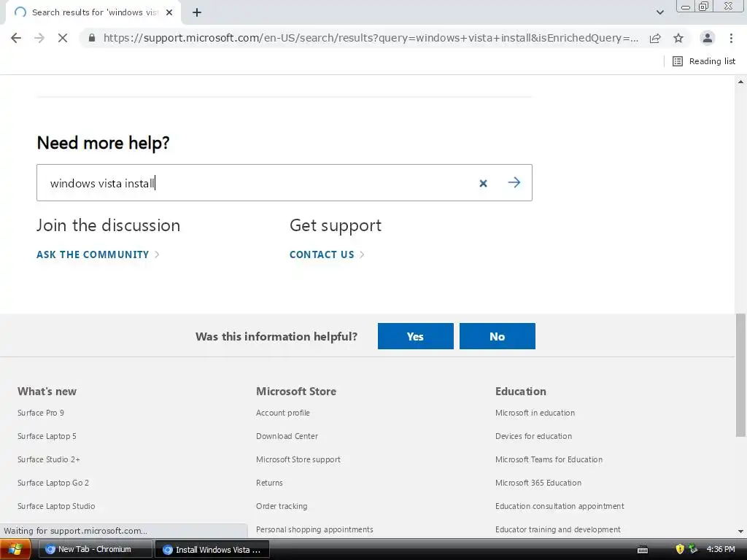Open the Order tracking link
Viewport: 747px width, 560px height.
282,506
